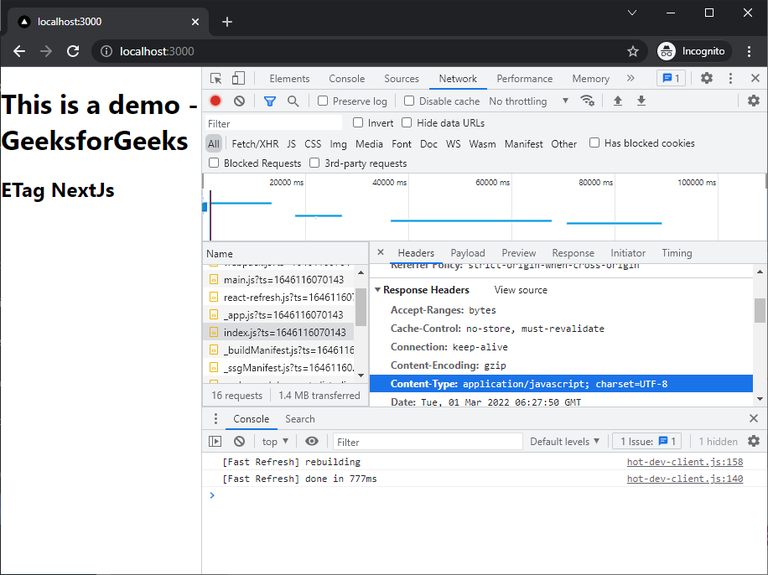Switch to the Performance tab
This screenshot has height=575, width=768.
coord(524,78)
